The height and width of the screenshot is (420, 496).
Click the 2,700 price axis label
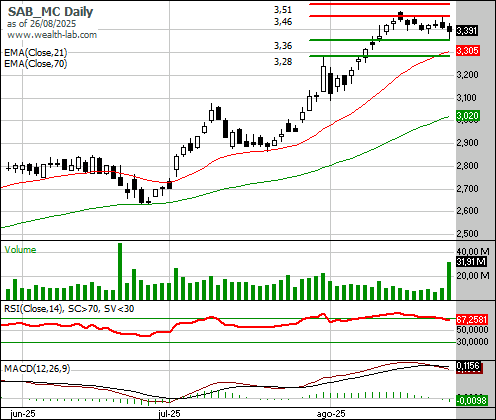(467, 189)
